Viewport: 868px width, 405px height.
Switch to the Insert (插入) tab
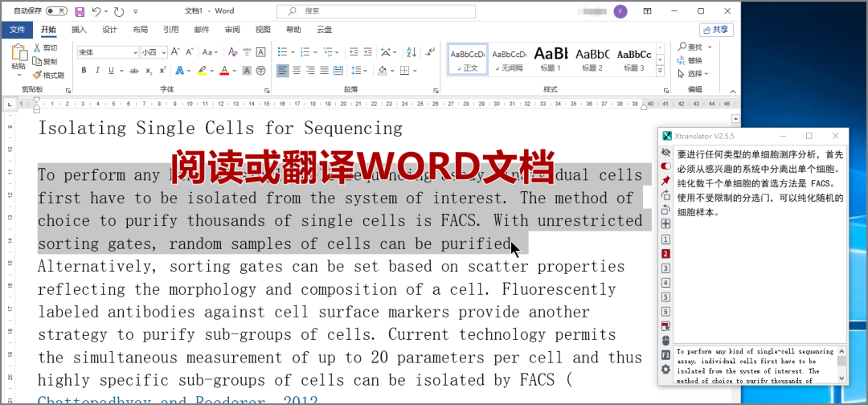coord(79,29)
